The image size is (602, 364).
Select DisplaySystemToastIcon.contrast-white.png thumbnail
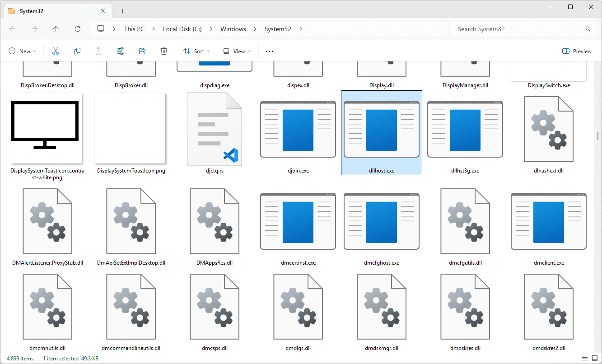tap(47, 128)
